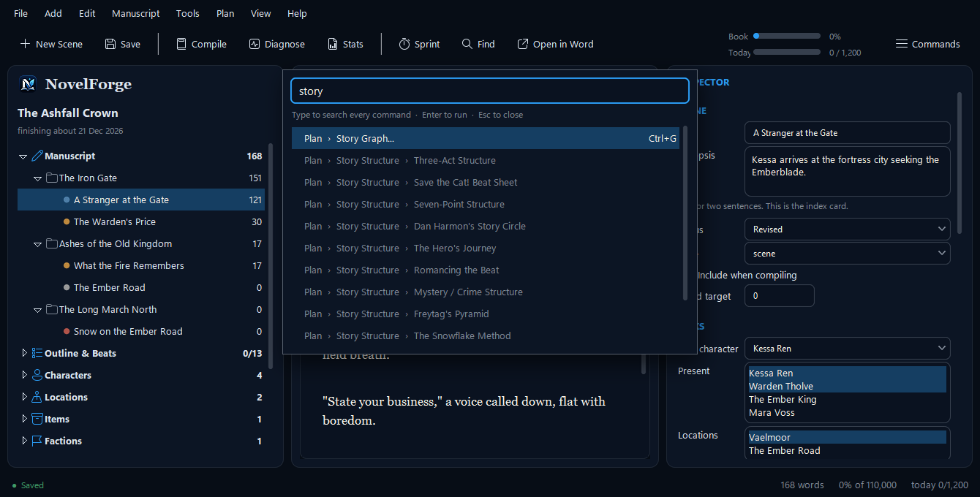The image size is (980, 497).
Task: Run the Story Graph command
Action: pyautogui.click(x=486, y=138)
